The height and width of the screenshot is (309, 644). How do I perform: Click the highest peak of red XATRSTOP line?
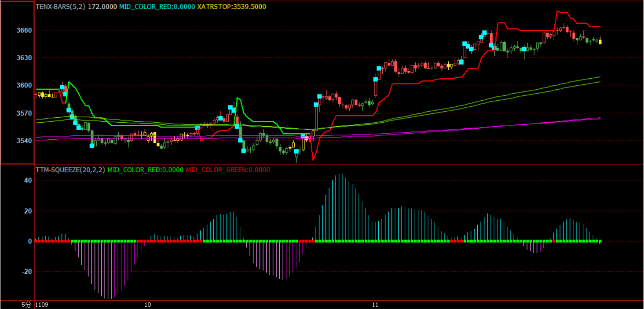(559, 11)
